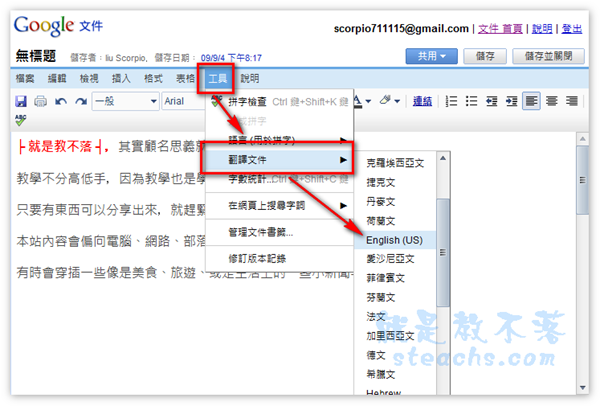Click the red 就是教不落 text in document
This screenshot has height=406, width=600.
tap(60, 146)
